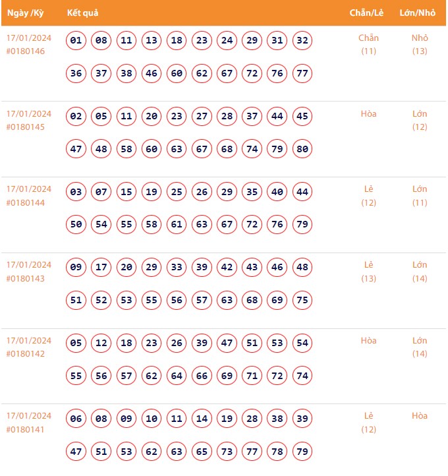
Task: Click the "Chẵn (11)" result label
Action: [368, 44]
